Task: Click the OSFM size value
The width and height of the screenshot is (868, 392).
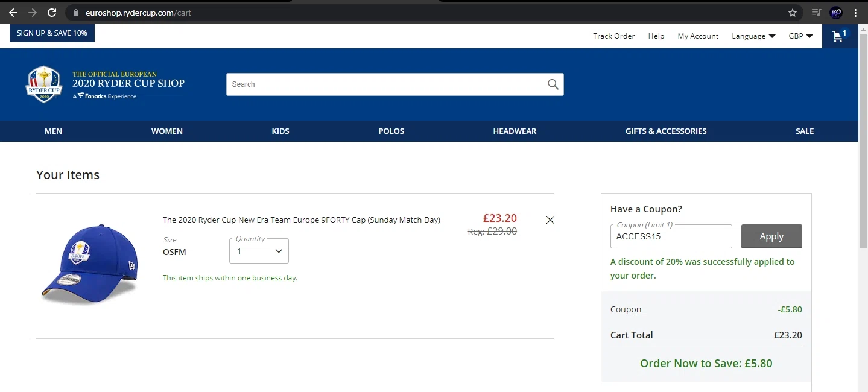Action: point(174,252)
